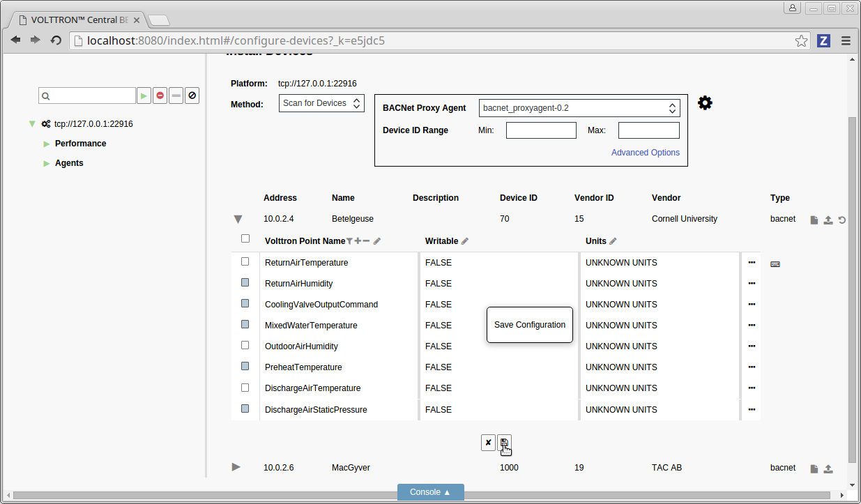This screenshot has height=504, width=861.
Task: Open the ellipsis menu for CoolingValveOutputCommand
Action: (752, 305)
